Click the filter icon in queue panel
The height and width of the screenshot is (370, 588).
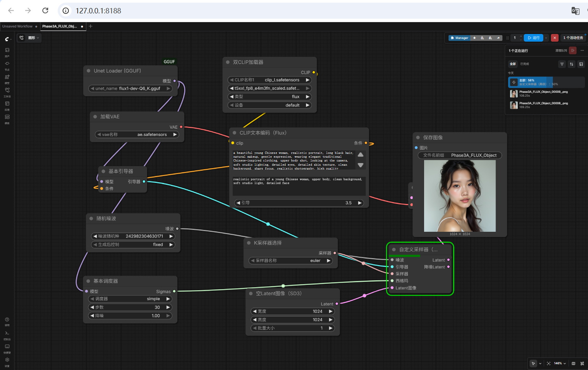tap(562, 64)
